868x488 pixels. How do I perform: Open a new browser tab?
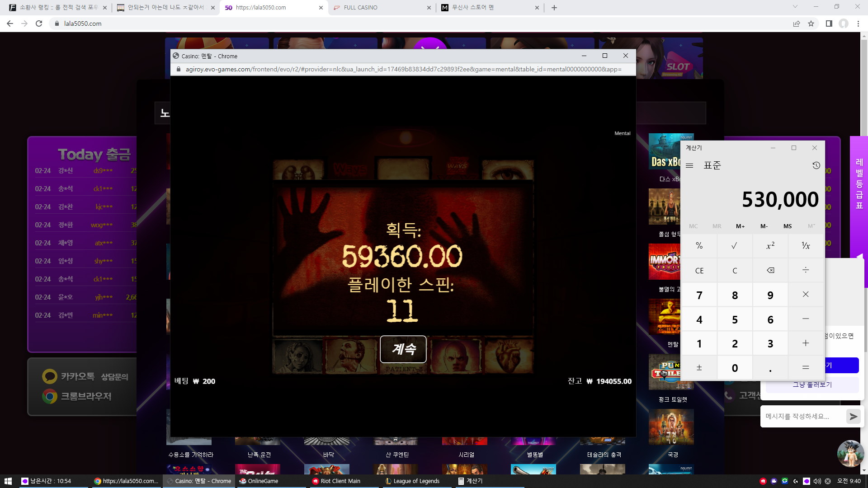(554, 8)
